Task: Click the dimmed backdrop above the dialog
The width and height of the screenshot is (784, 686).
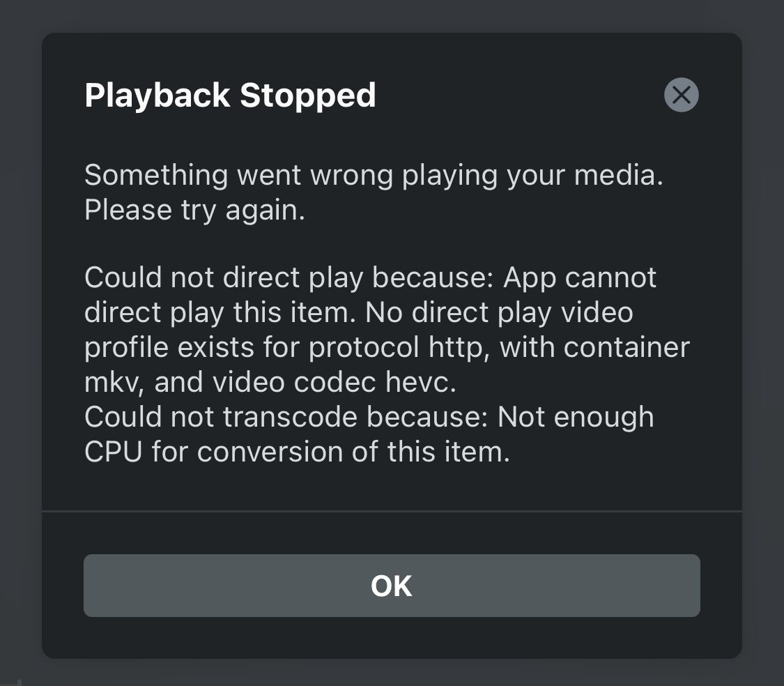Action: [392, 15]
